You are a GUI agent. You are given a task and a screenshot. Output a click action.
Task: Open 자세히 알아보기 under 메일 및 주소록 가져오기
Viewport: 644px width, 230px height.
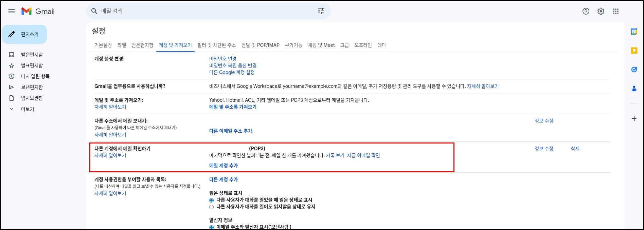coord(110,107)
